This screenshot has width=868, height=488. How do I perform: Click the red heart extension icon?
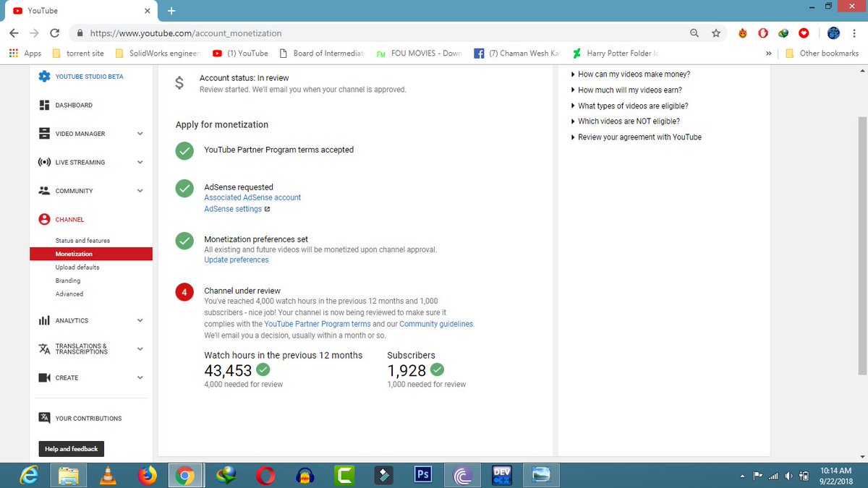(803, 33)
